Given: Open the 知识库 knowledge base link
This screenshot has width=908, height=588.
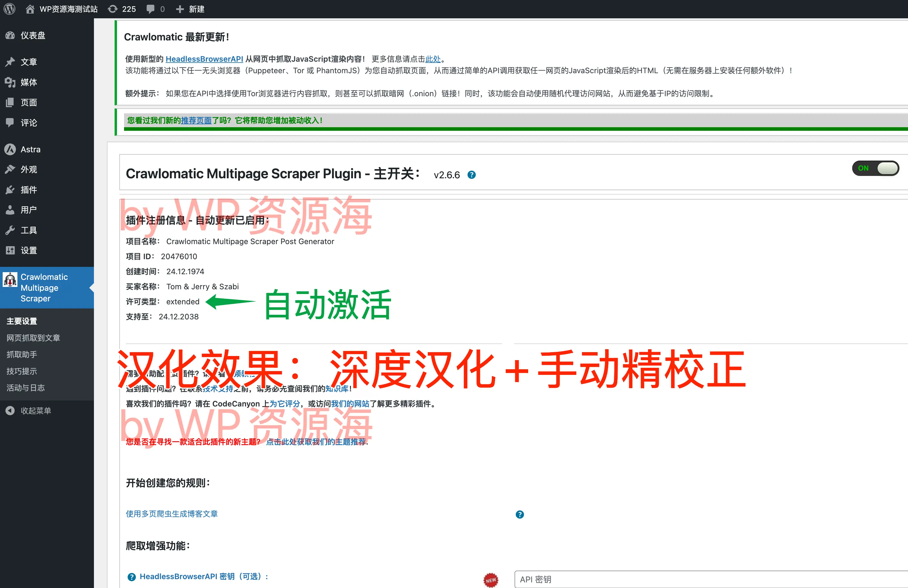Looking at the screenshot, I should pos(337,388).
